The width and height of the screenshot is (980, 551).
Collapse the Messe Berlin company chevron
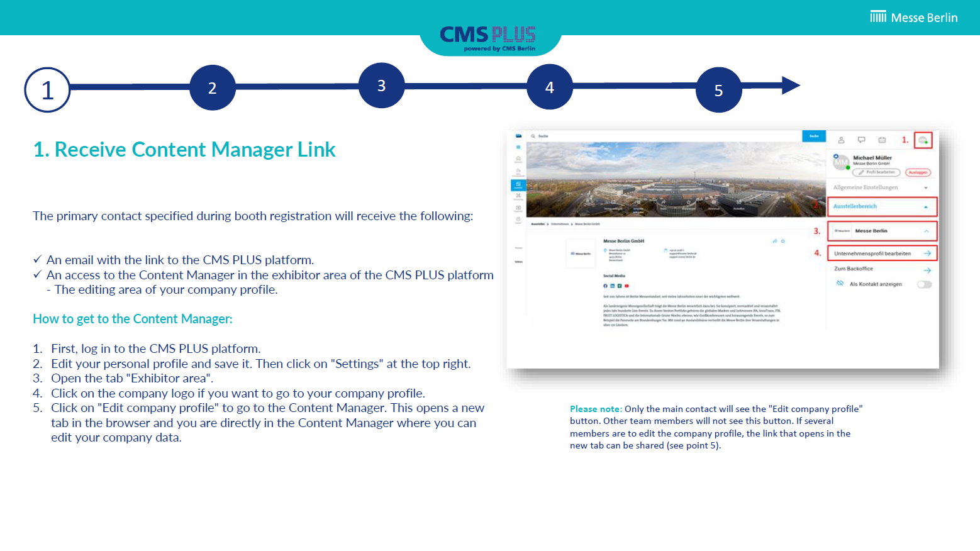926,231
